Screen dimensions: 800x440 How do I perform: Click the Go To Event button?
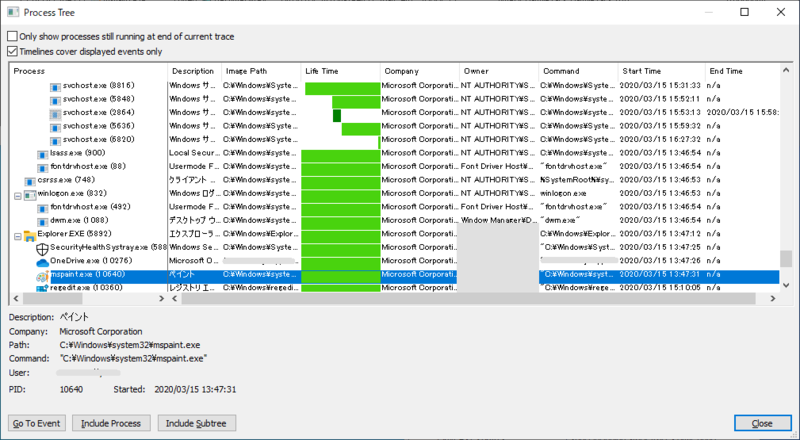point(37,423)
